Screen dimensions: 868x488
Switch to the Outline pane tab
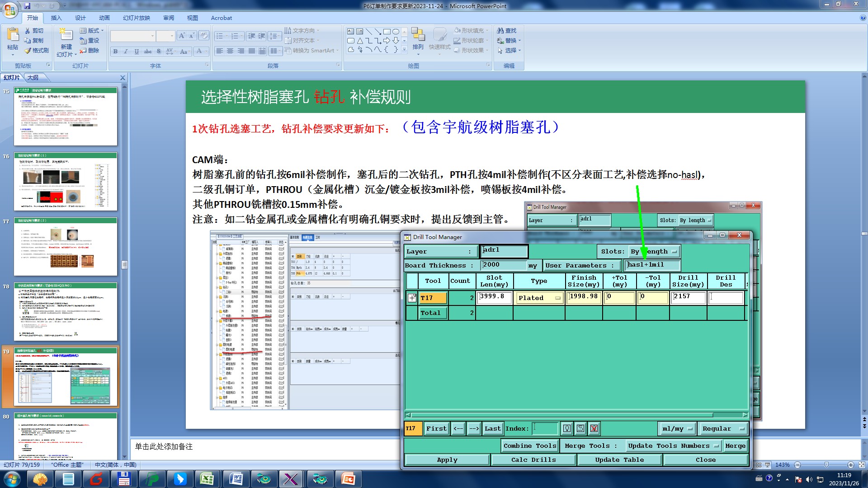pos(33,77)
